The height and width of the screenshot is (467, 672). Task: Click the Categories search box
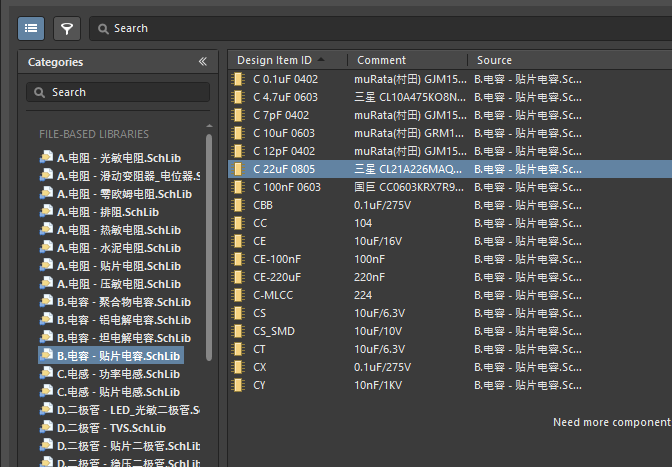pos(118,92)
